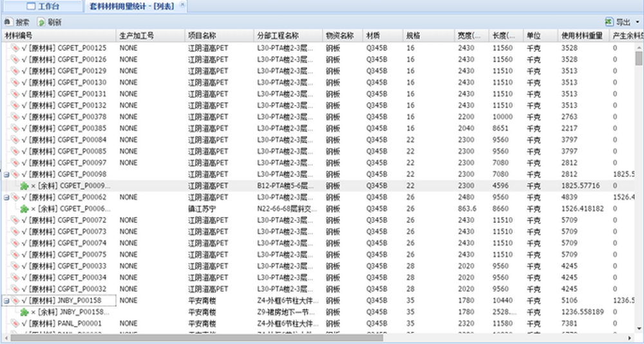This screenshot has height=344, width=644.
Task: Click the green 刷新 refresh icon
Action: (x=41, y=22)
